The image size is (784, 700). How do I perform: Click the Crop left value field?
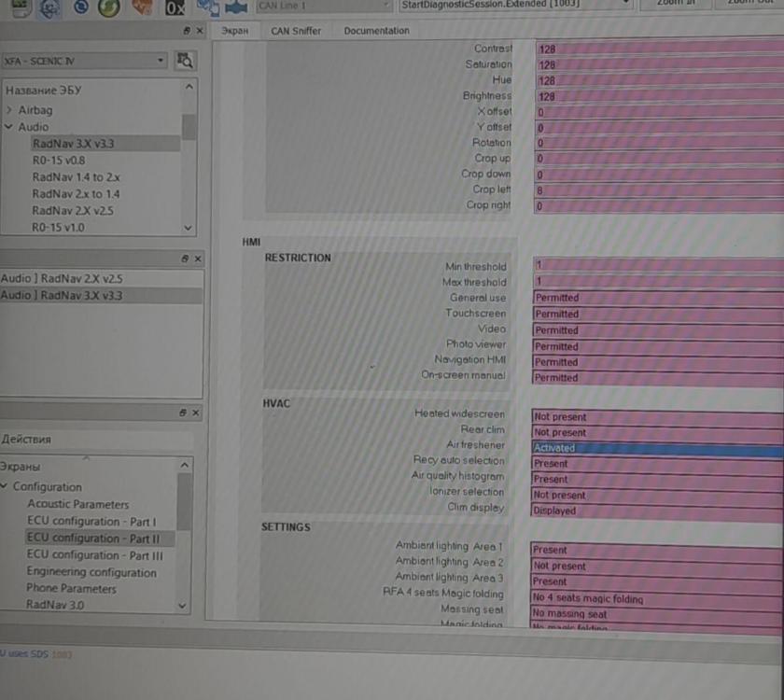click(659, 190)
